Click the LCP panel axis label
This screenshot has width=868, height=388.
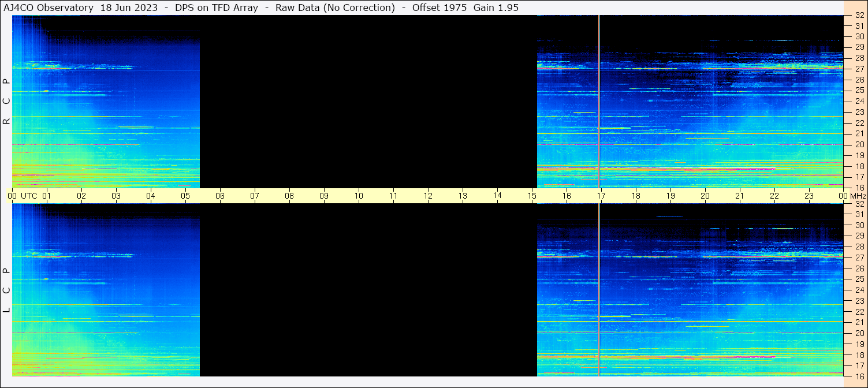(7, 290)
